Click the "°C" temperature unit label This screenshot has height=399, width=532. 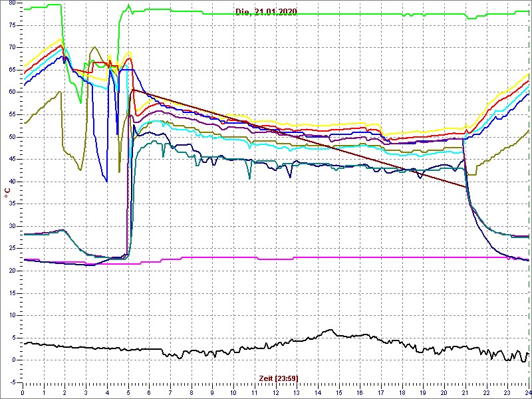(8, 193)
